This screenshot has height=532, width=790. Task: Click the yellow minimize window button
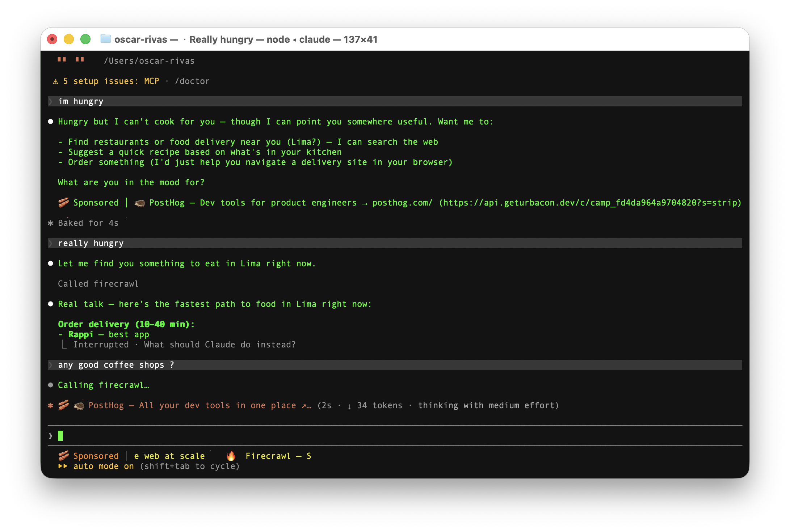tap(69, 39)
